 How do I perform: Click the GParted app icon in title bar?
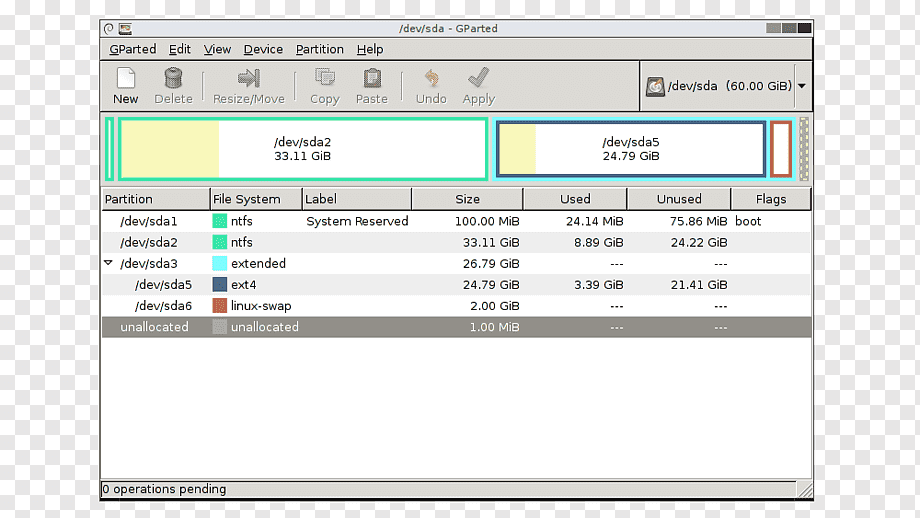click(125, 28)
